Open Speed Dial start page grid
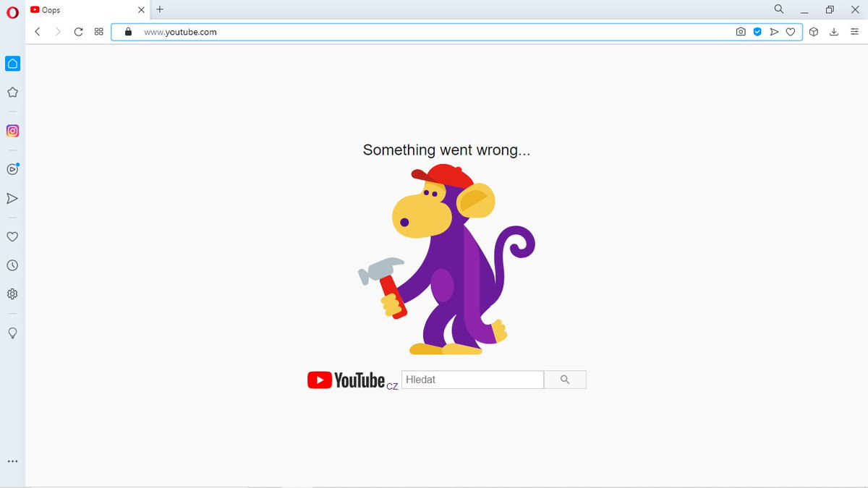The height and width of the screenshot is (488, 868). [x=99, y=32]
